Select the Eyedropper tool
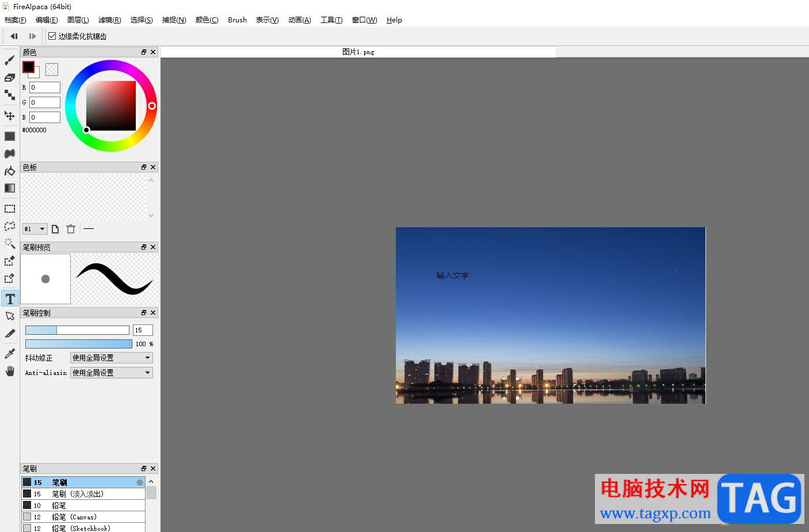The image size is (809, 532). pyautogui.click(x=10, y=353)
